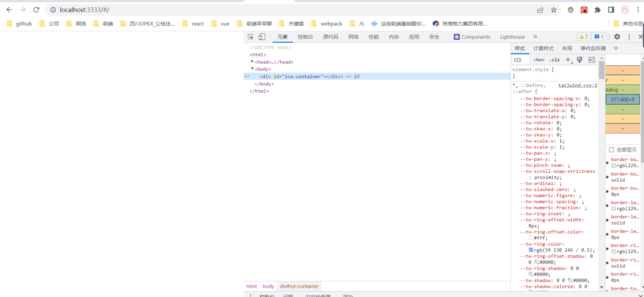
Task: Toggle the :hov element state panel
Action: click(539, 60)
